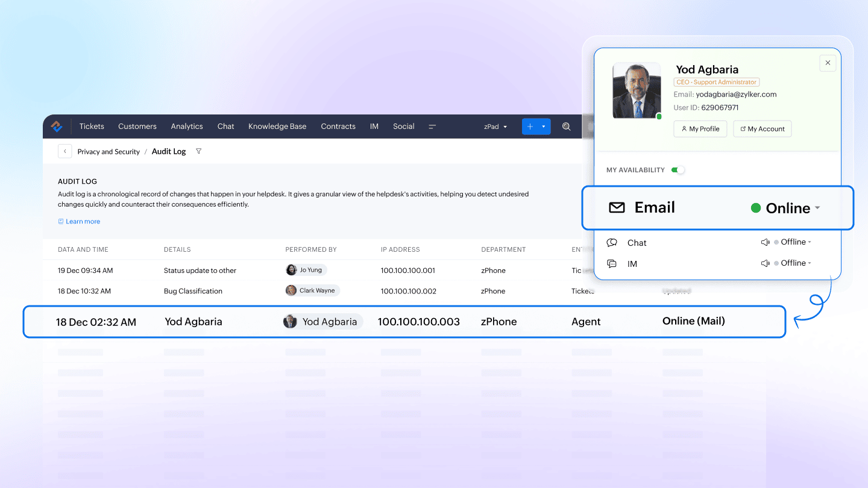The width and height of the screenshot is (868, 488).
Task: Mute the IM sound speaker icon
Action: [x=765, y=263]
